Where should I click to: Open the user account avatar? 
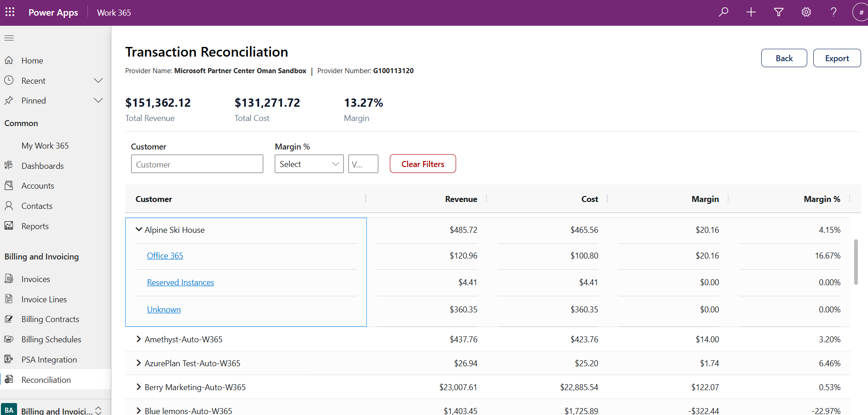(860, 12)
